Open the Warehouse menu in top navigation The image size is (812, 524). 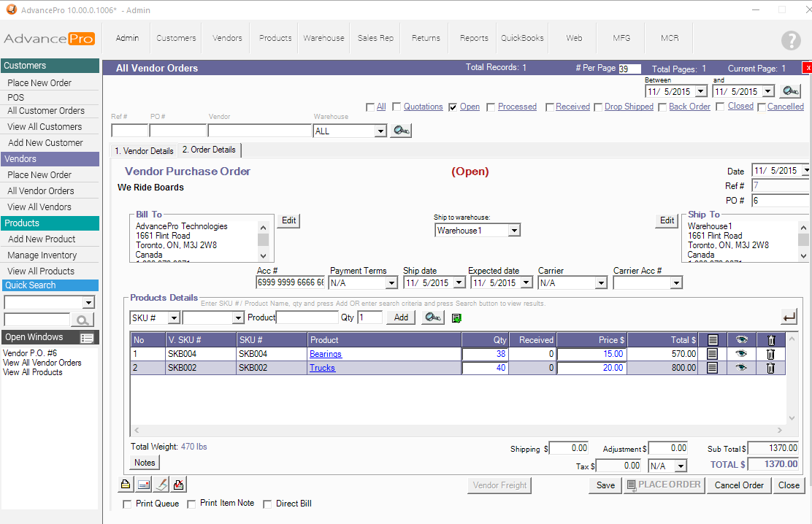point(323,38)
